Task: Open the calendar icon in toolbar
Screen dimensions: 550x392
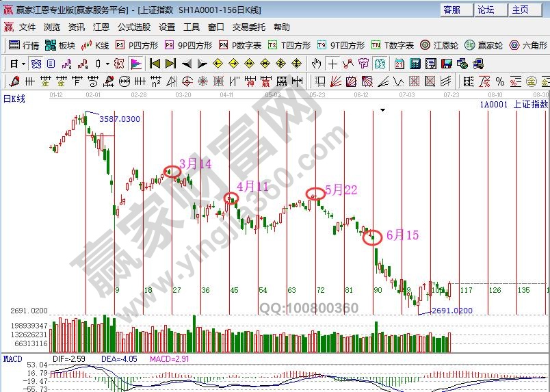Action: tap(400, 64)
